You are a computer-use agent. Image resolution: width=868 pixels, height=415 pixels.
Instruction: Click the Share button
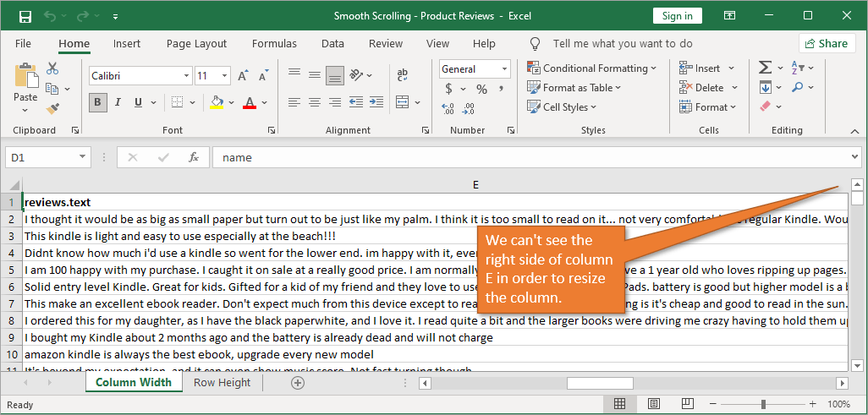click(826, 43)
